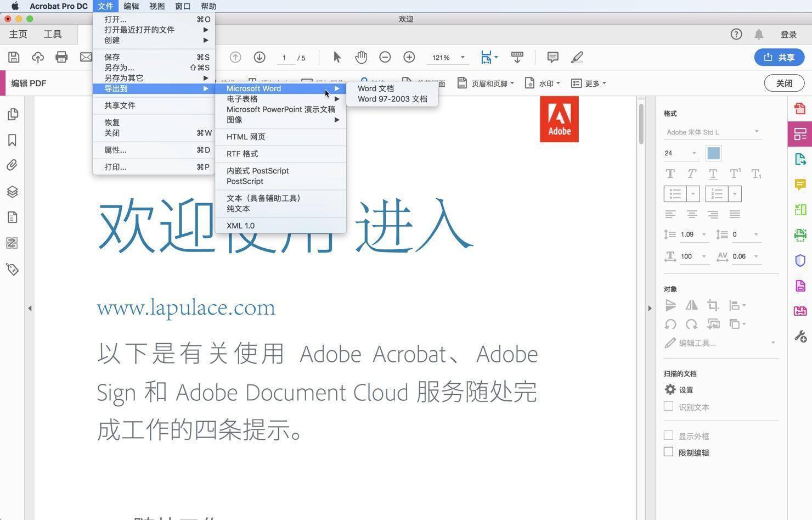The height and width of the screenshot is (520, 812).
Task: Enable 识别文本 checkbox
Action: pyautogui.click(x=668, y=406)
